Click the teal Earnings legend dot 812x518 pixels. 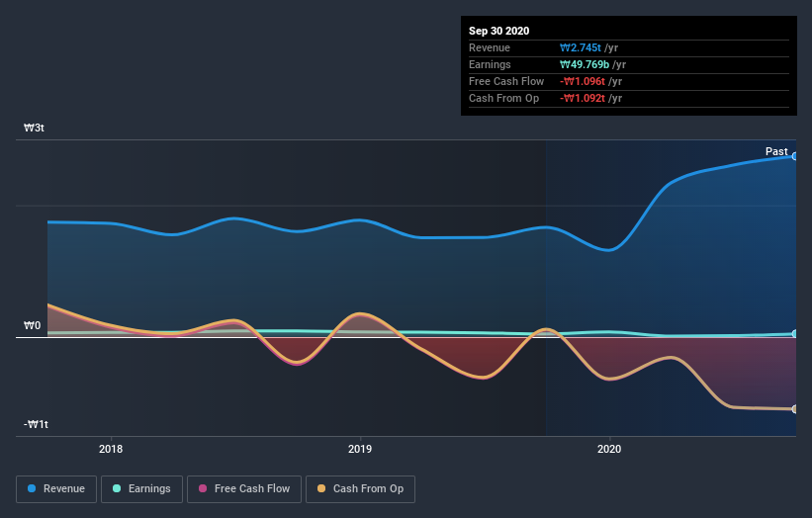point(117,488)
